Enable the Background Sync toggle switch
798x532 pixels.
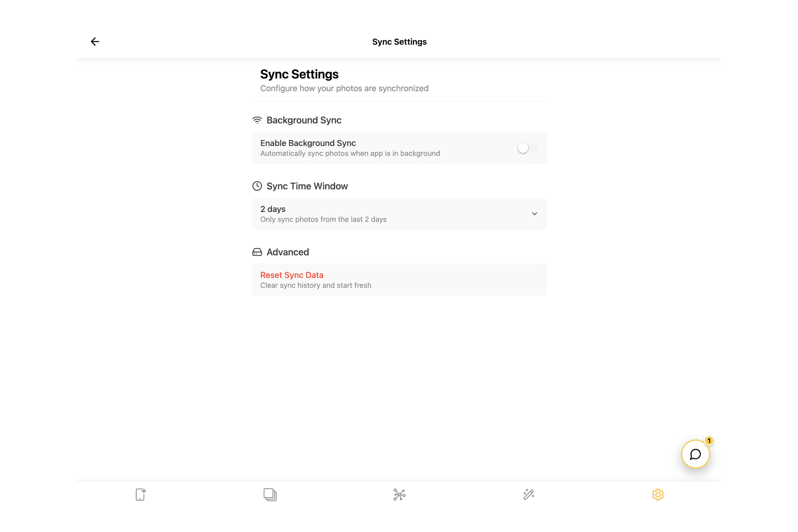click(x=527, y=148)
